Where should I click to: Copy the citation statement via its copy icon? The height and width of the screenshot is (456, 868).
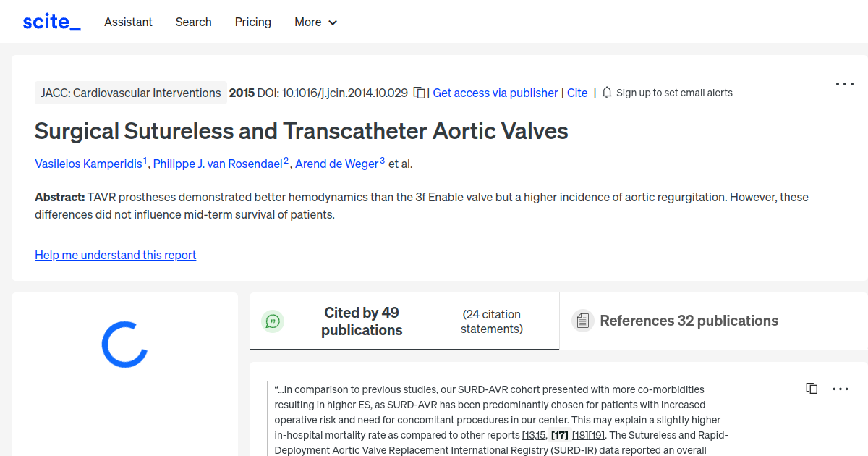tap(811, 388)
